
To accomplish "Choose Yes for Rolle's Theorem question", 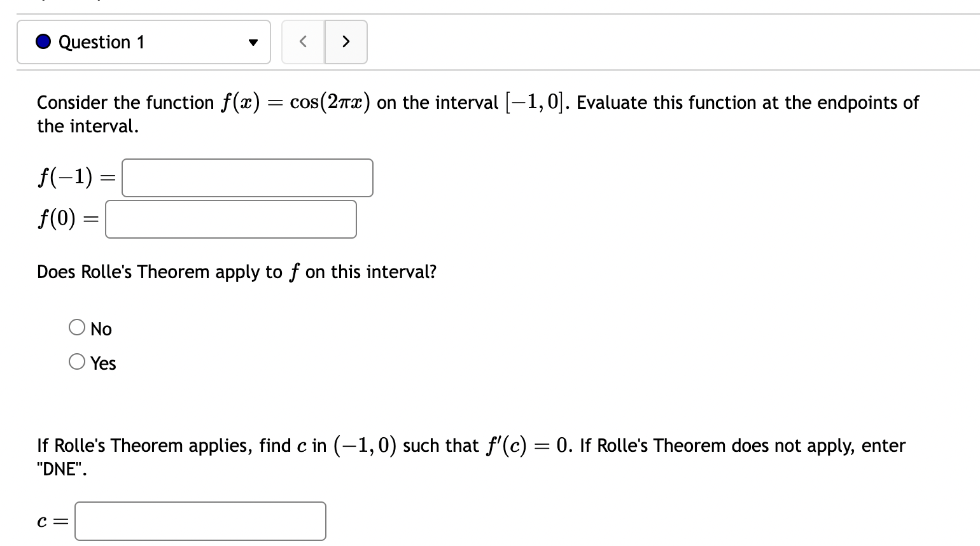I will [x=77, y=361].
